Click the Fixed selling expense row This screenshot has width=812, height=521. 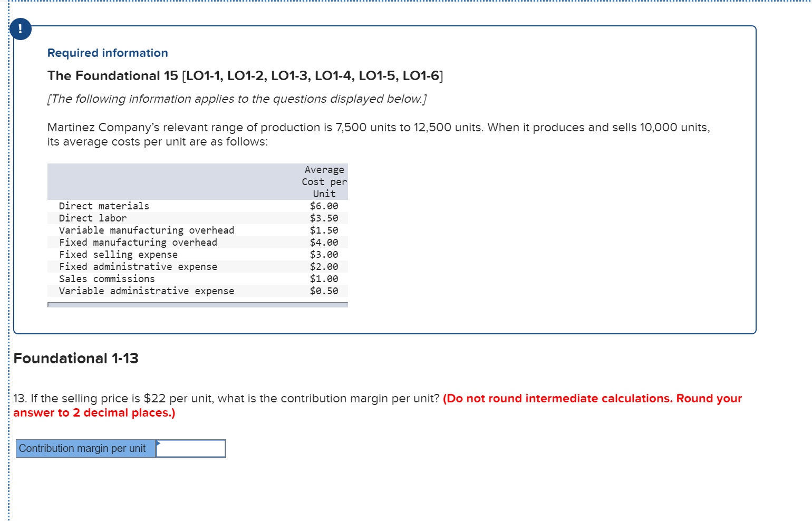point(118,254)
